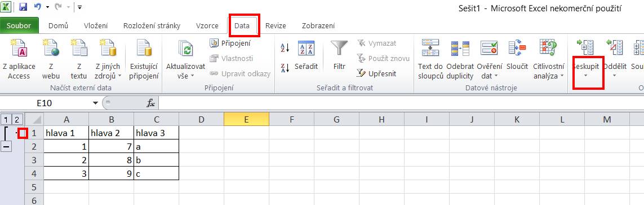The width and height of the screenshot is (644, 205).
Task: Open the Name Box dropdown arrow
Action: [x=96, y=103]
